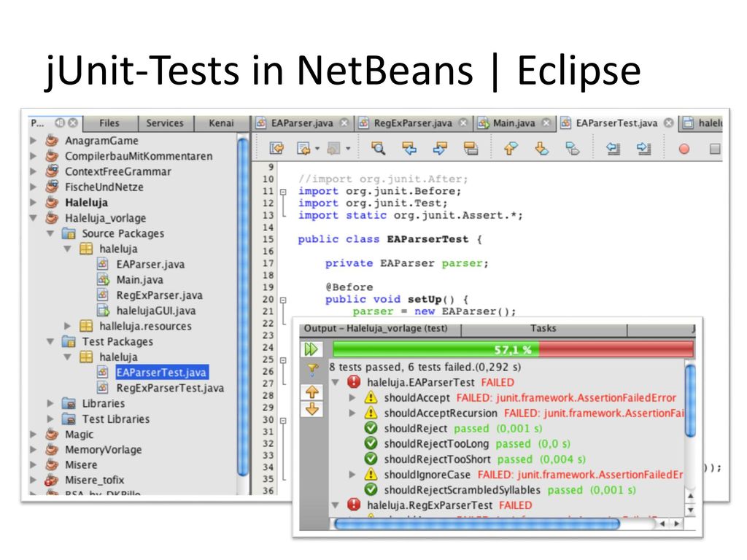The height and width of the screenshot is (560, 747).
Task: Expand the shouldIgnoreCase failed test details
Action: 352,474
